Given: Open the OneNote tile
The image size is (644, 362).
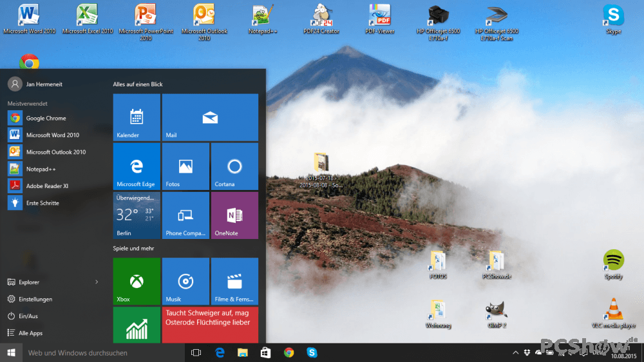Looking at the screenshot, I should 234,215.
